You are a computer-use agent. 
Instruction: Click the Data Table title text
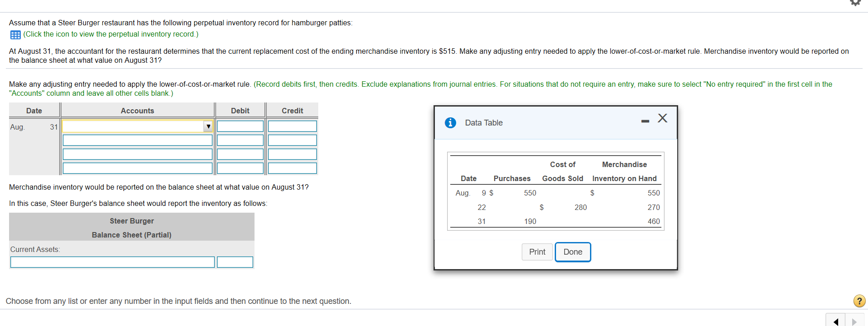coord(484,123)
